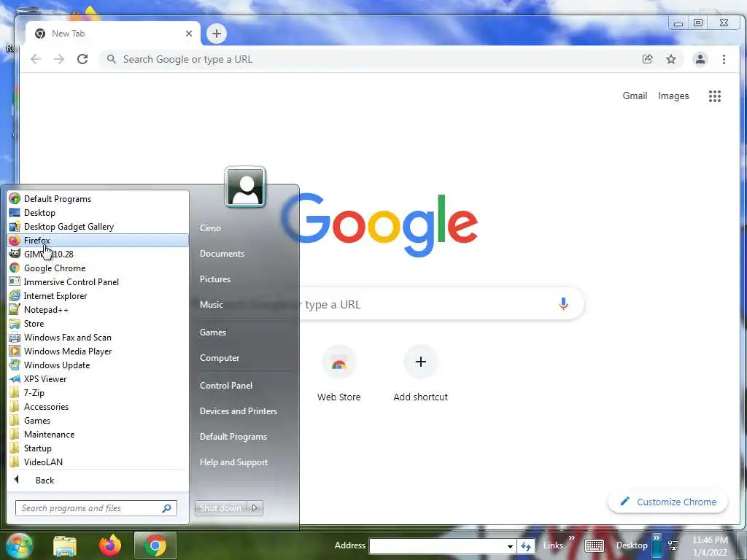Open the Images link
The width and height of the screenshot is (747, 560).
673,96
